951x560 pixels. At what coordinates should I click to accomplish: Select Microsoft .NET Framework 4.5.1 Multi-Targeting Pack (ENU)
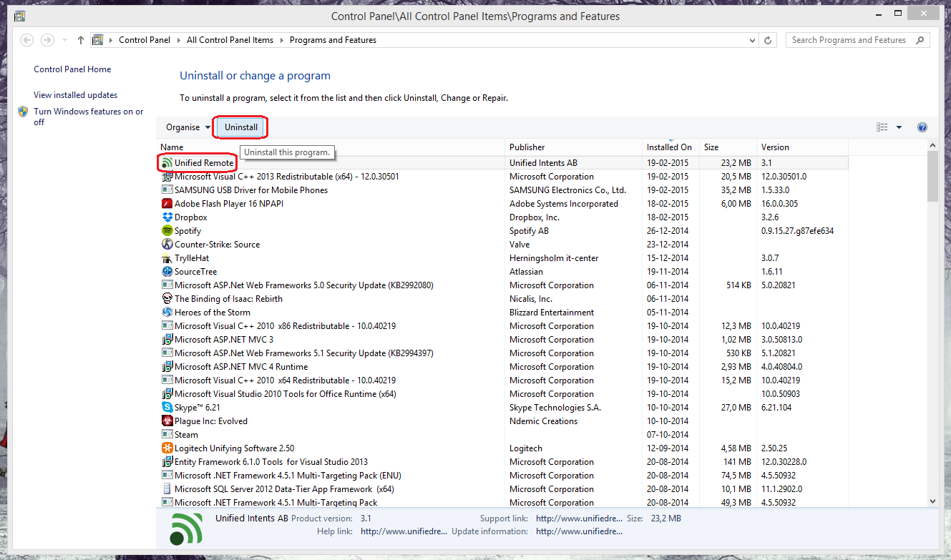502,476
